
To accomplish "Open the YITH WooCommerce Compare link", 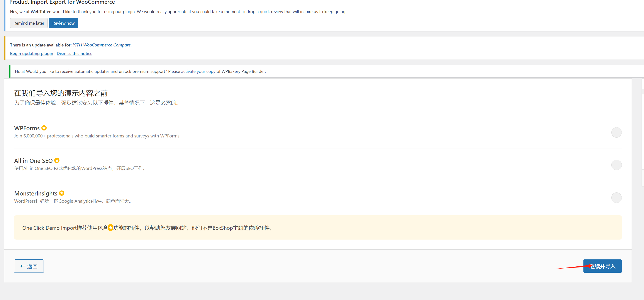I will [x=102, y=45].
